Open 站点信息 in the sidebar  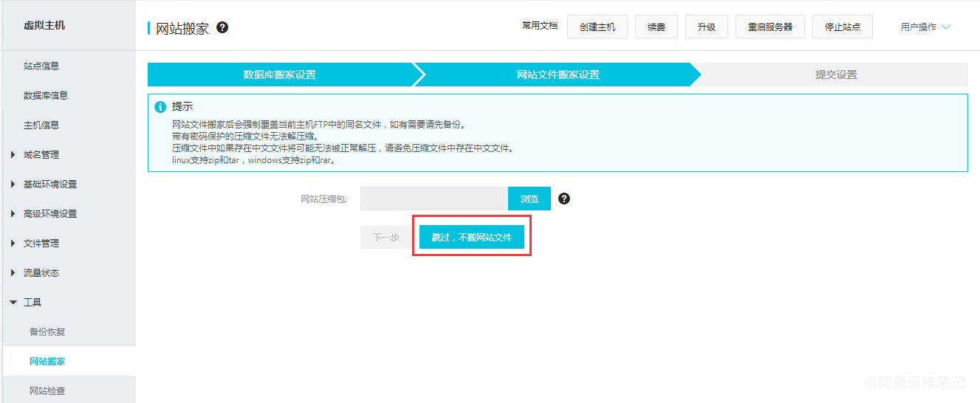click(x=41, y=66)
